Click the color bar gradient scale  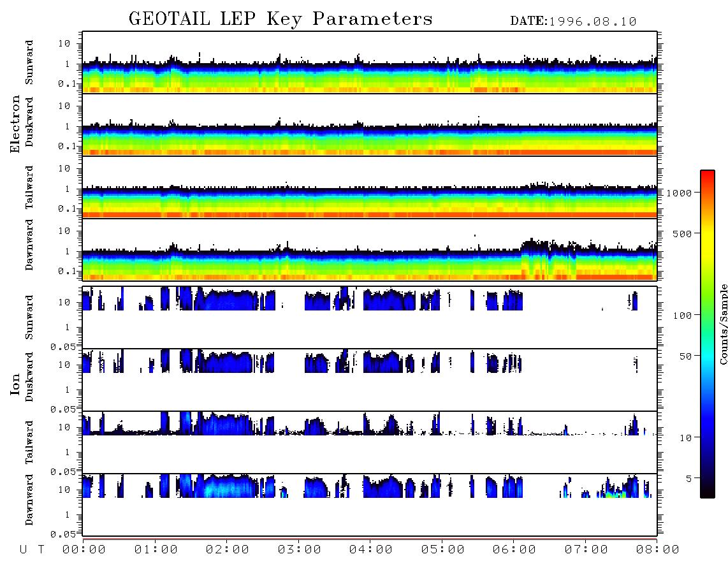point(707,334)
